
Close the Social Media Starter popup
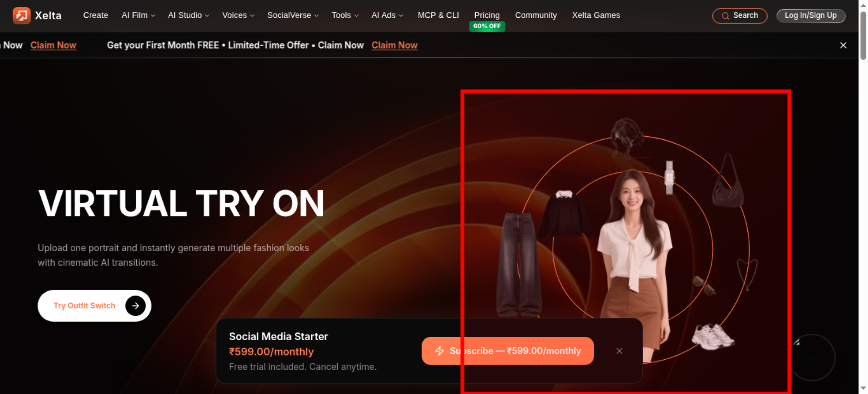pyautogui.click(x=619, y=351)
